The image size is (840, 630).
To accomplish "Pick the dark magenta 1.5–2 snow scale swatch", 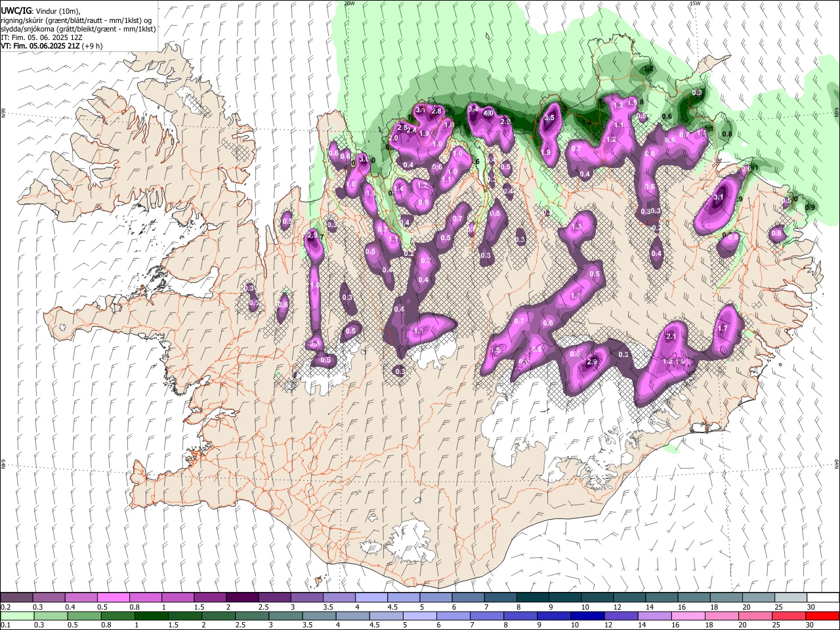I will (209, 598).
